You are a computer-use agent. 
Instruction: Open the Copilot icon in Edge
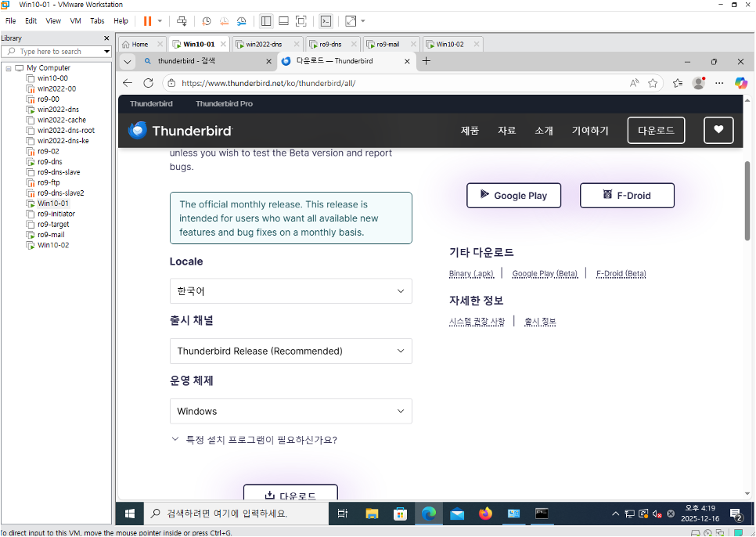tap(741, 83)
